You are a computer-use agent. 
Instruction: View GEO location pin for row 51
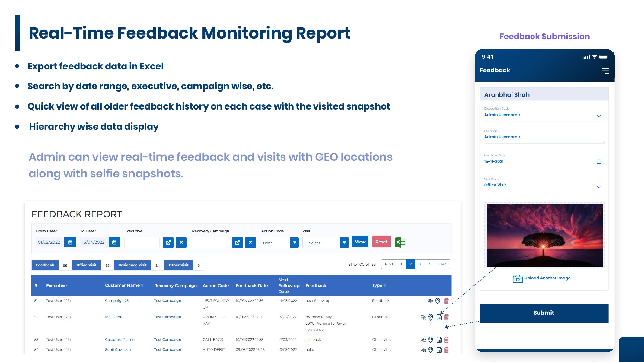(x=438, y=301)
